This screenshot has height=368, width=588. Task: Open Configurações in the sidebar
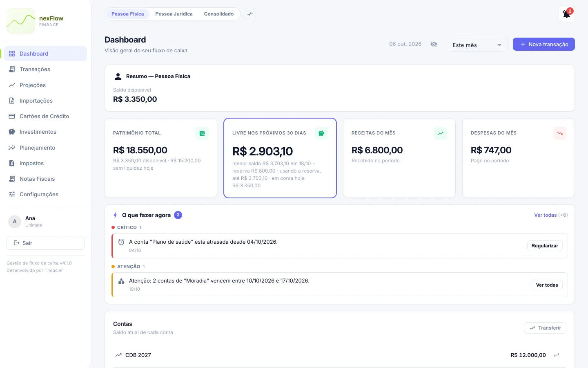click(x=45, y=194)
